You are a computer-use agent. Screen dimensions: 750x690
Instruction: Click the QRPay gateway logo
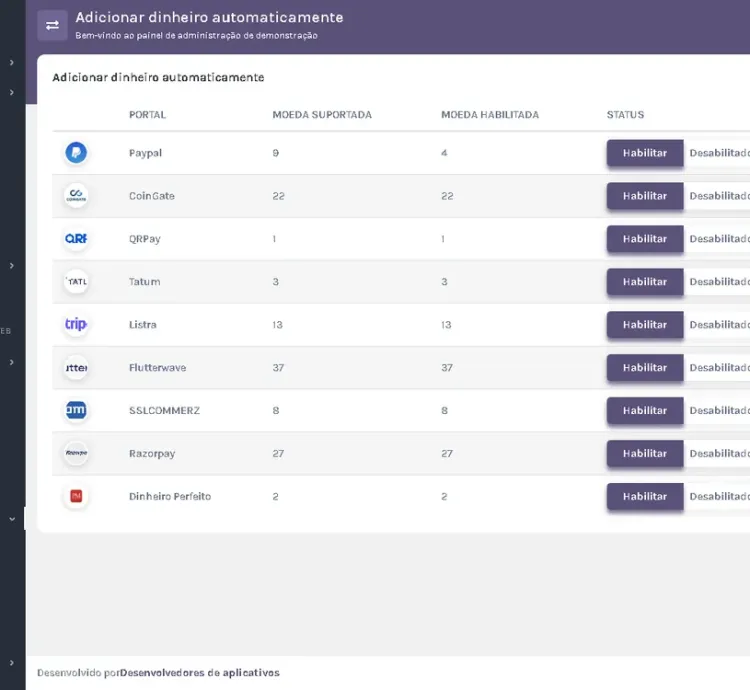pos(76,239)
